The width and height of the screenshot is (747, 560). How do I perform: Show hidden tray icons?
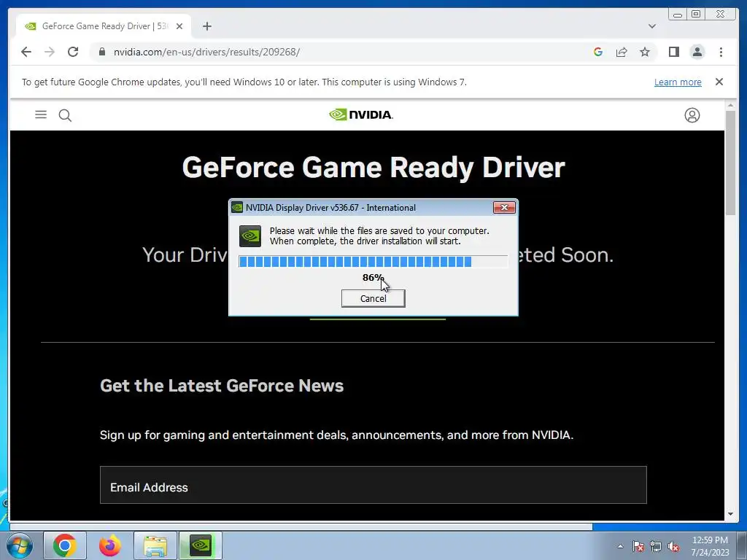pyautogui.click(x=620, y=546)
